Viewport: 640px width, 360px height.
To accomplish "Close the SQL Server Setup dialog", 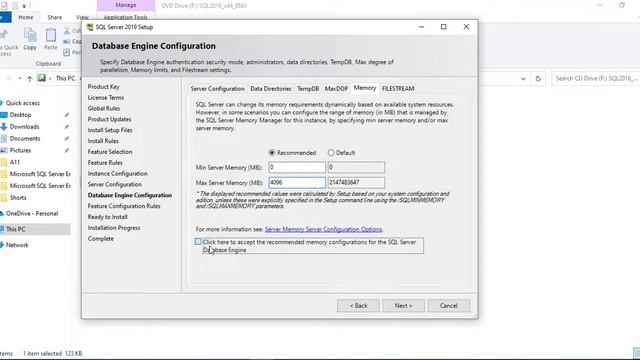I will tap(466, 27).
